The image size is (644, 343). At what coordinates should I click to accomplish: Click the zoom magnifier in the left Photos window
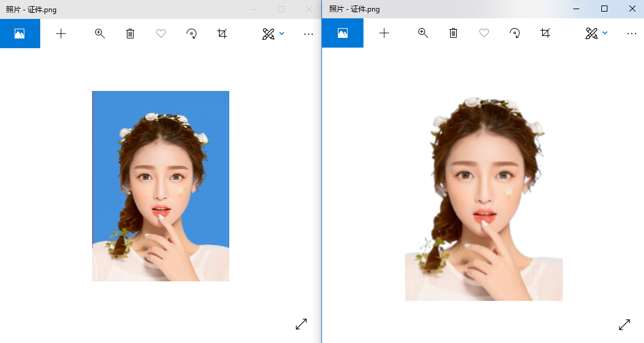coord(100,34)
